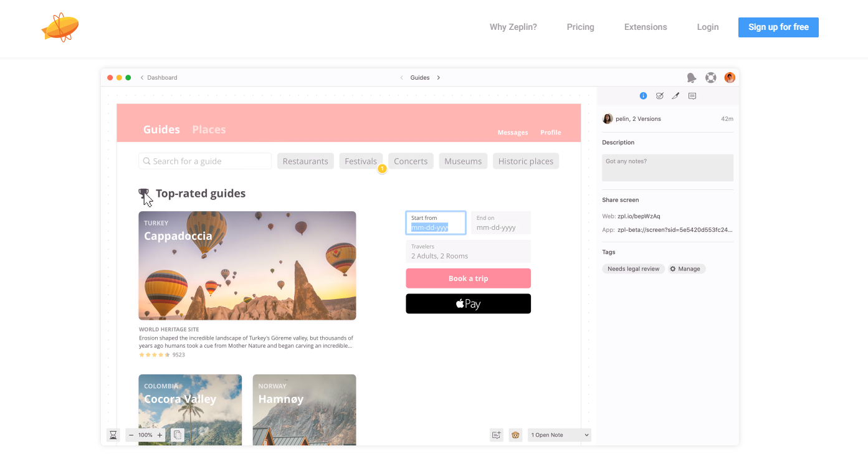Viewport: 868px width, 466px height.
Task: Click Sign up for free button
Action: 778,27
